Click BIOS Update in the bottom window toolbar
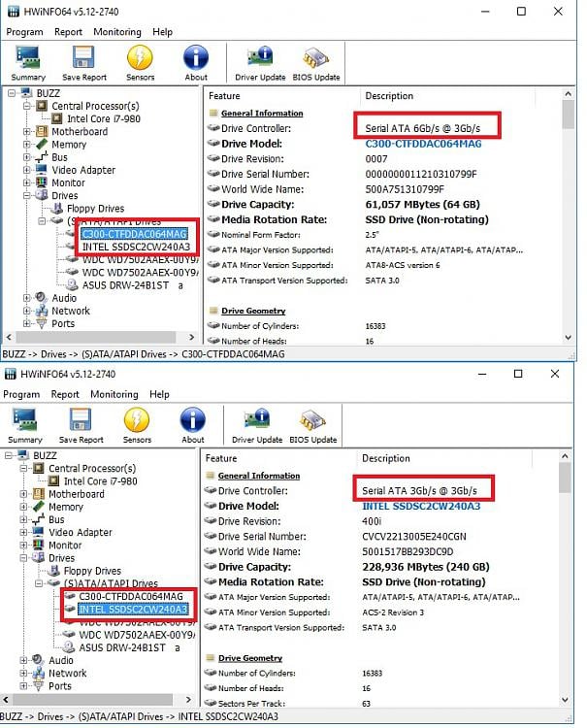This screenshot has width=587, height=728. pyautogui.click(x=312, y=425)
